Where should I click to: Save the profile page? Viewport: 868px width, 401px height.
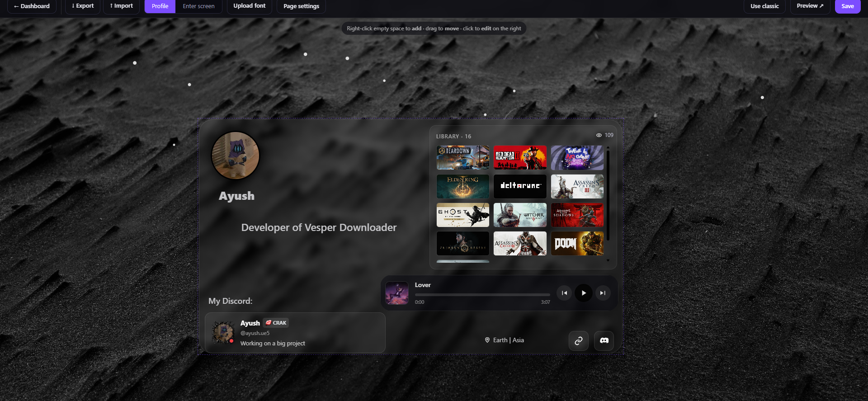click(848, 6)
